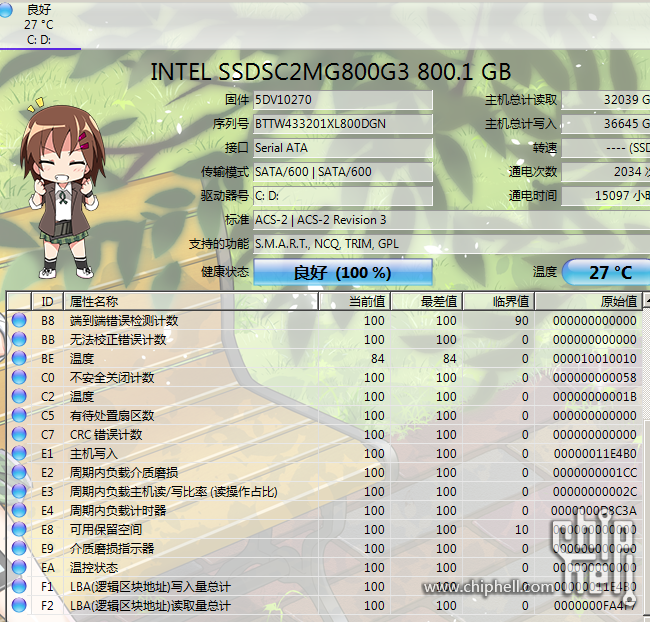Image resolution: width=650 pixels, height=622 pixels.
Task: Click status orb of C2 温度 row
Action: (x=19, y=396)
